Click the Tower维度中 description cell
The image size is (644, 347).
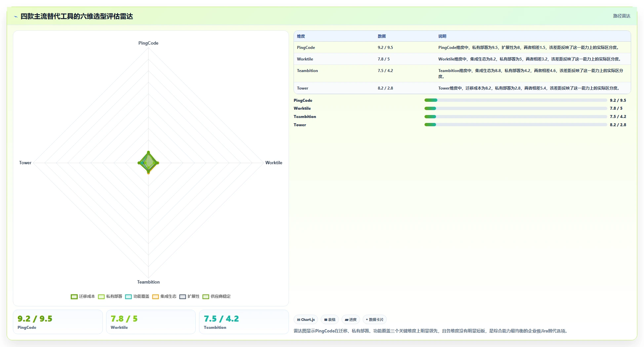(x=530, y=88)
